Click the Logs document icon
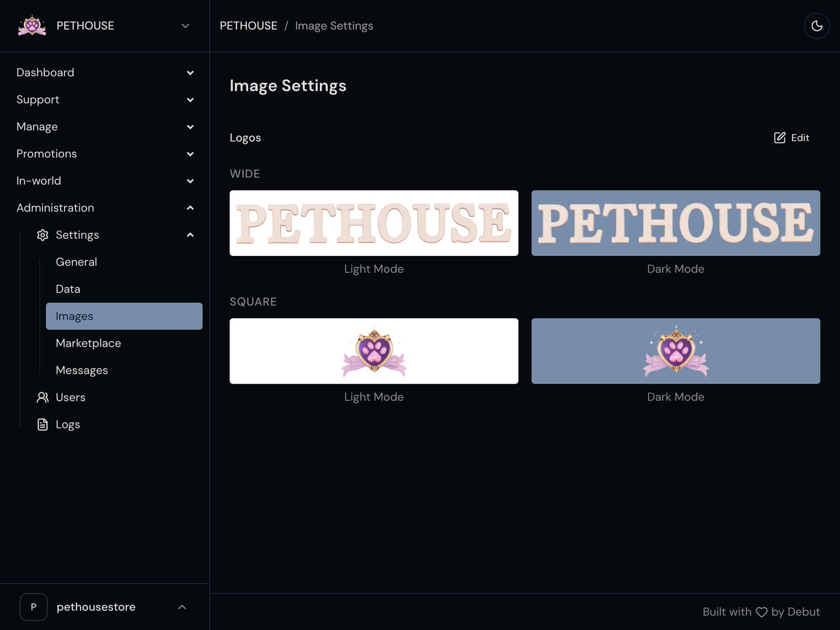 point(43,424)
